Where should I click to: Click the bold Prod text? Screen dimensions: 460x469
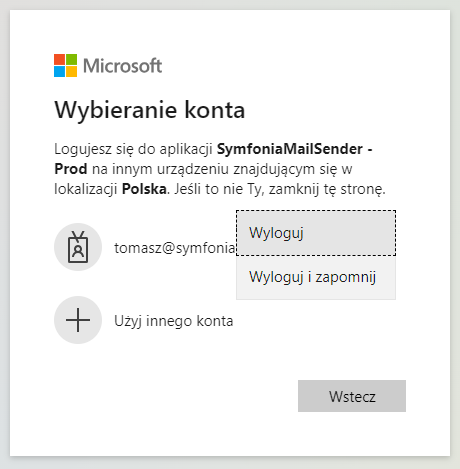[71, 169]
